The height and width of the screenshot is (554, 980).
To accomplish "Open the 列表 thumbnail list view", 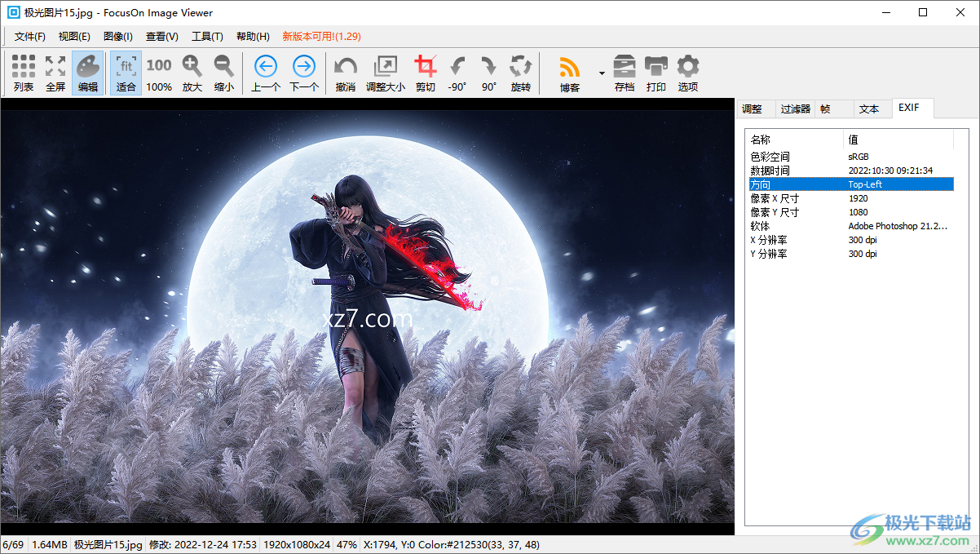I will coord(24,73).
